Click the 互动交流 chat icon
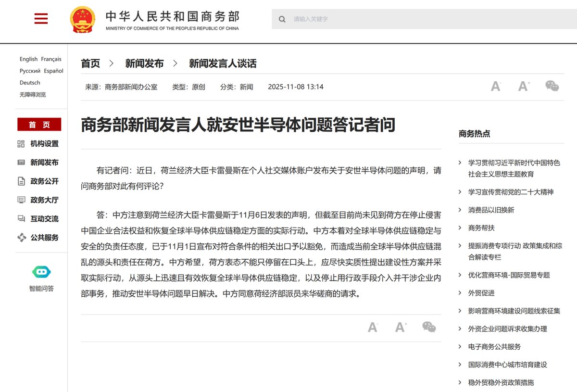This screenshot has height=392, width=577. click(x=21, y=219)
